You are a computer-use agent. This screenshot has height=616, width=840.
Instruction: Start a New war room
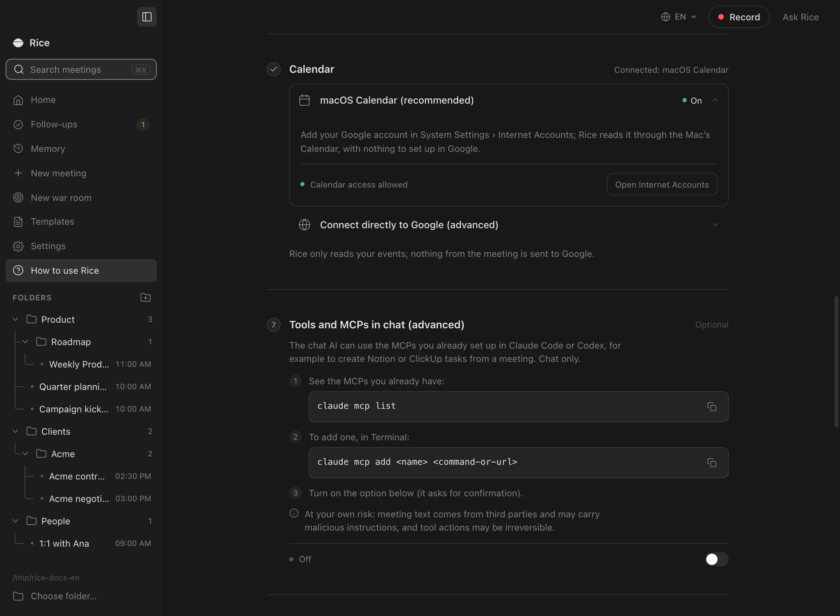(81, 198)
